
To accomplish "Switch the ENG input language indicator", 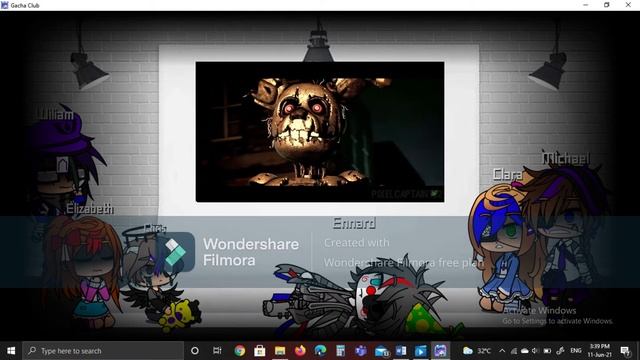I will tap(576, 351).
